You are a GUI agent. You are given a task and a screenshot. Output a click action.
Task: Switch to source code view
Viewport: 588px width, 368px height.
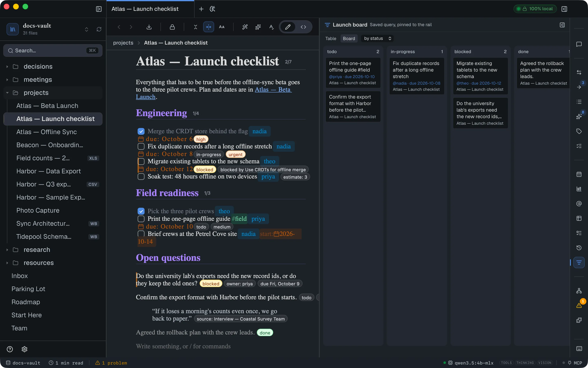303,27
